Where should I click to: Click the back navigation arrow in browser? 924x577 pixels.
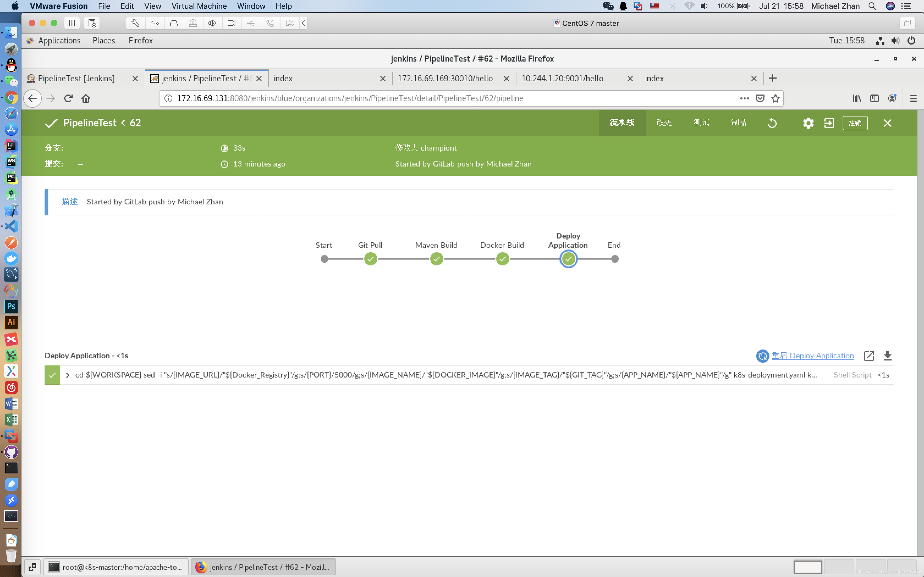point(33,98)
